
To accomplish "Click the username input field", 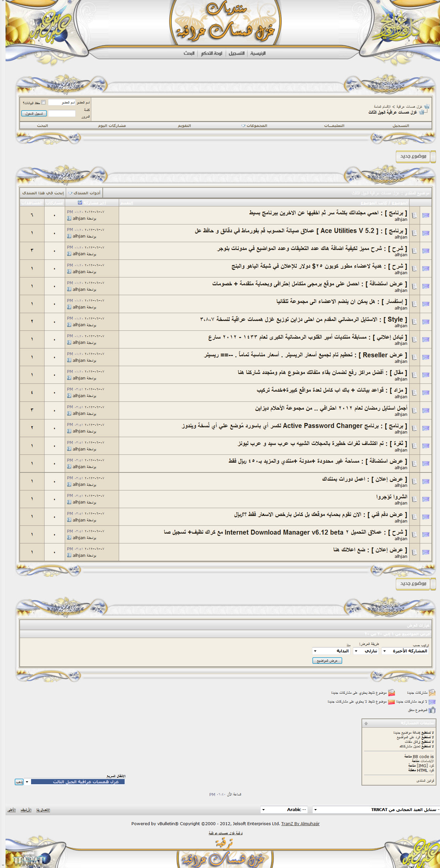I will [x=62, y=102].
